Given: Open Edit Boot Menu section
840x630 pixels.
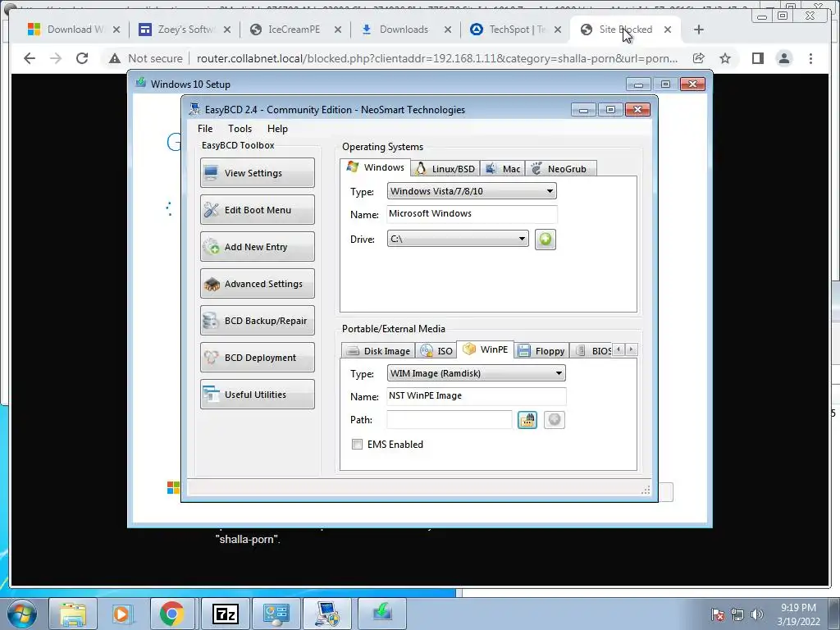Looking at the screenshot, I should pyautogui.click(x=257, y=209).
